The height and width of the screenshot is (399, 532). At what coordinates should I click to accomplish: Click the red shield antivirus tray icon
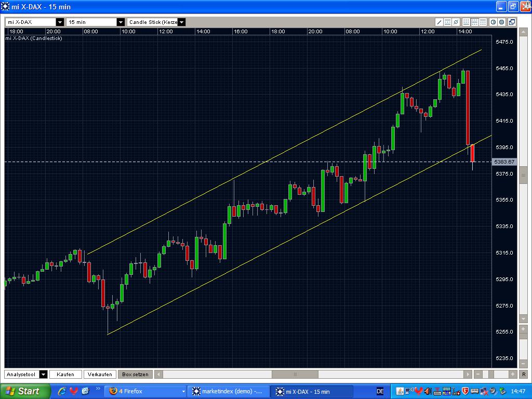pos(465,391)
